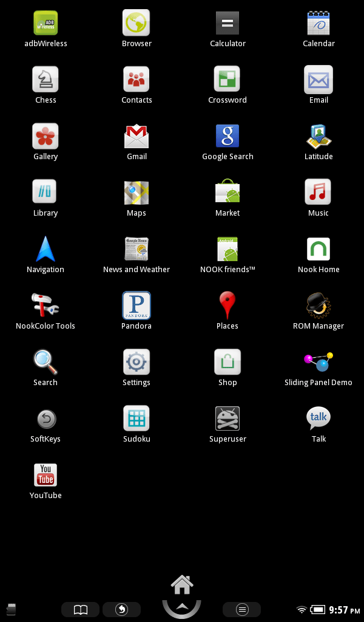Screen dimensions: 364x622
Task: Launch the Browser app
Action: 136,23
